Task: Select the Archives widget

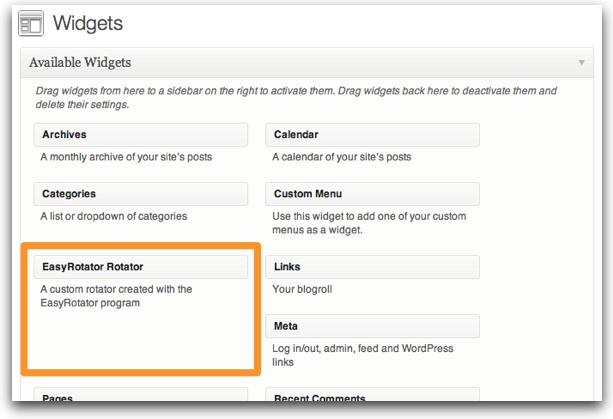Action: point(140,135)
